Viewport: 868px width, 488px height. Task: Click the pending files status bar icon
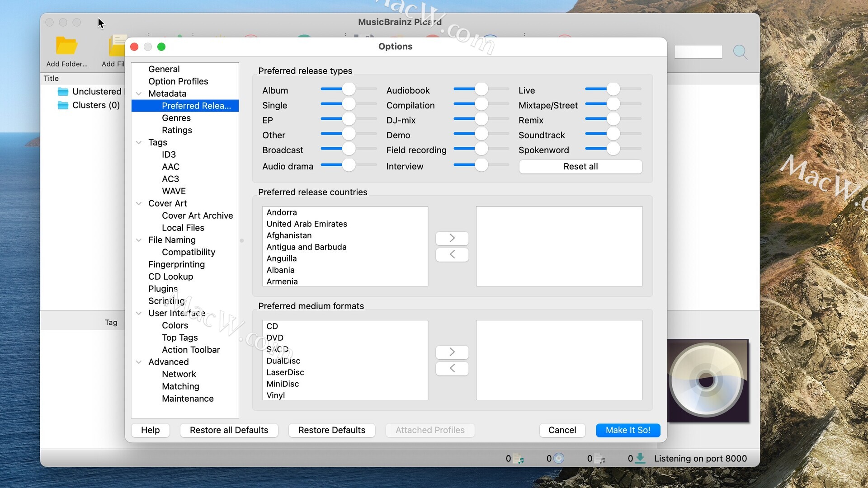[599, 459]
